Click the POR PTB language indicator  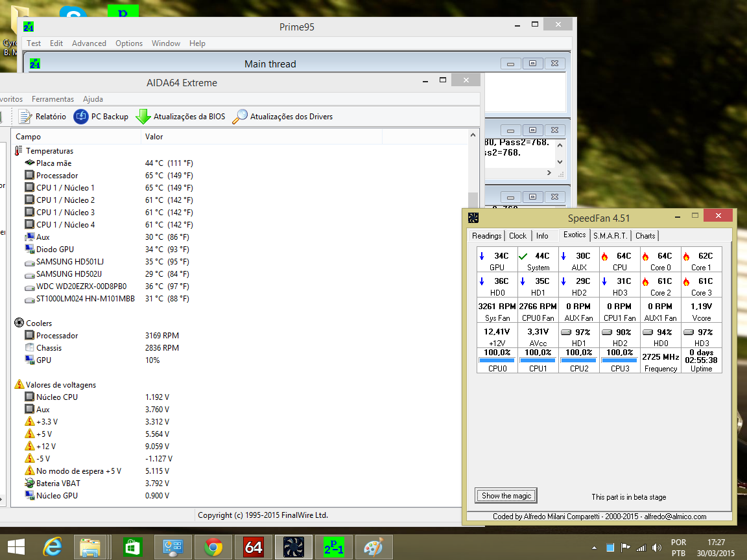click(678, 548)
